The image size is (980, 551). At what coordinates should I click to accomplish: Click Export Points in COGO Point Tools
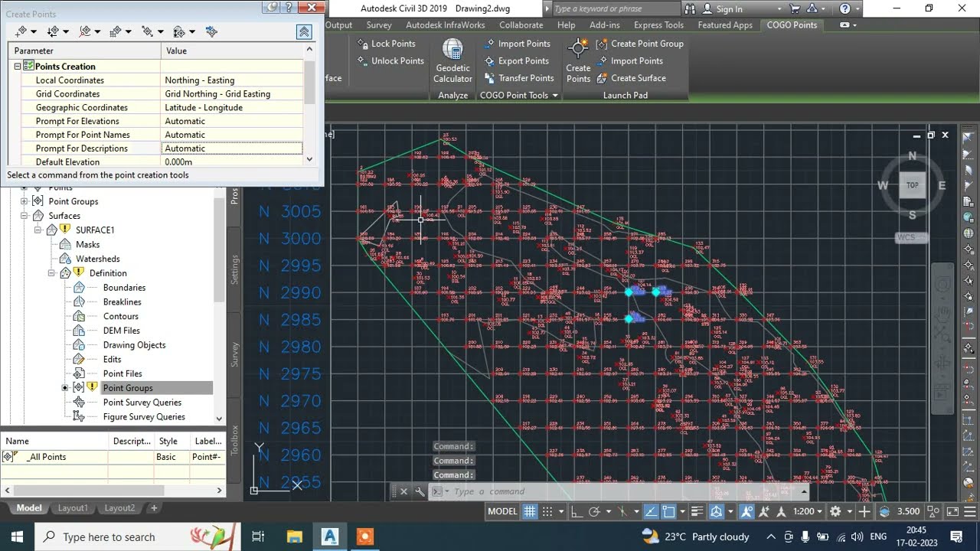517,61
